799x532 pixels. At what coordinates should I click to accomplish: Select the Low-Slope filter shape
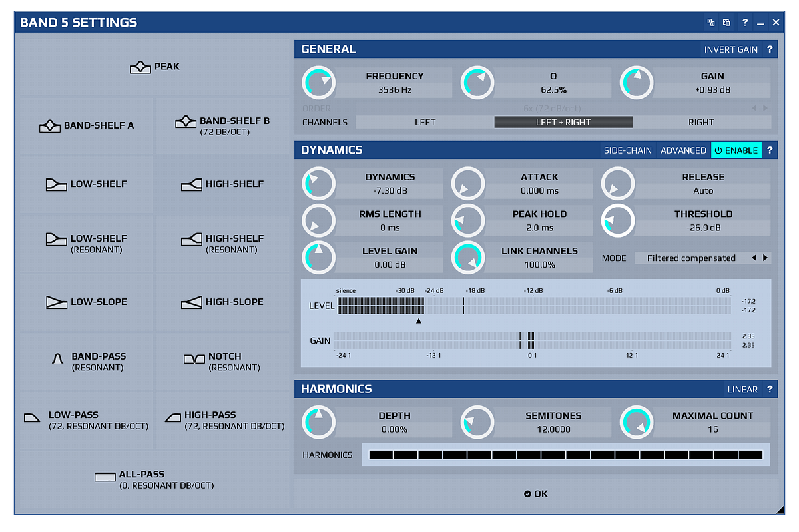click(x=86, y=302)
